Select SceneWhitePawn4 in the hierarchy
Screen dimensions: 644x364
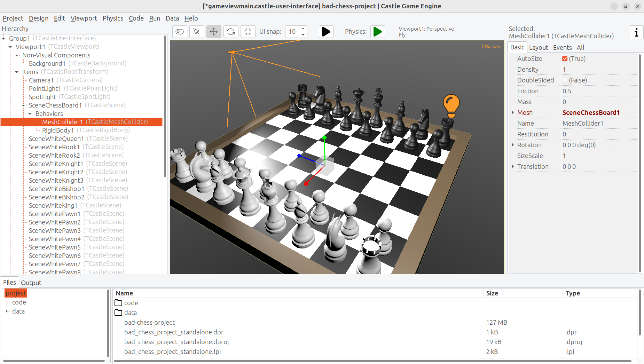(77, 239)
